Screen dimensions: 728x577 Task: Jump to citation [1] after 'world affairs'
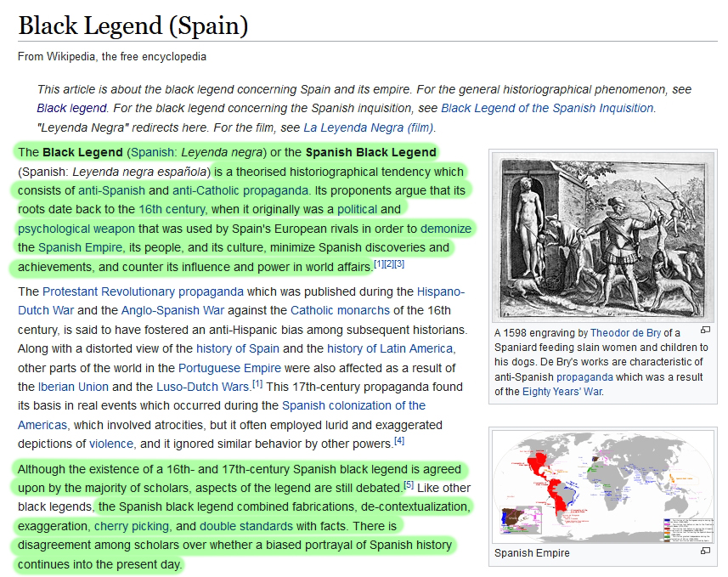tap(379, 264)
